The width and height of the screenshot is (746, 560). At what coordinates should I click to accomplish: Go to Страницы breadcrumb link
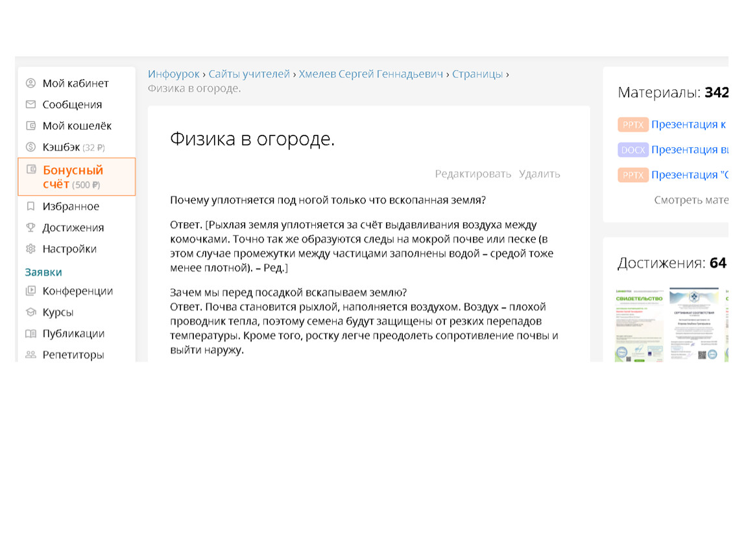point(477,74)
